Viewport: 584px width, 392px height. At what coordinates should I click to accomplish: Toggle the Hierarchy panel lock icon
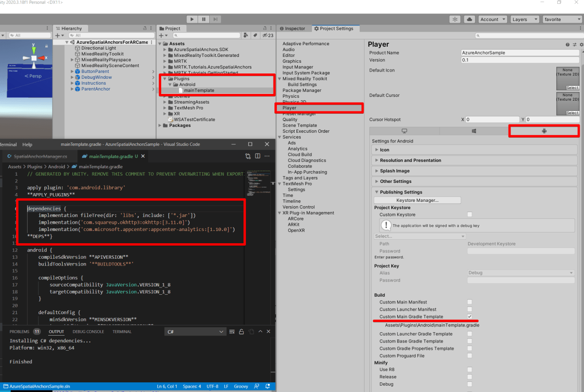(x=145, y=28)
